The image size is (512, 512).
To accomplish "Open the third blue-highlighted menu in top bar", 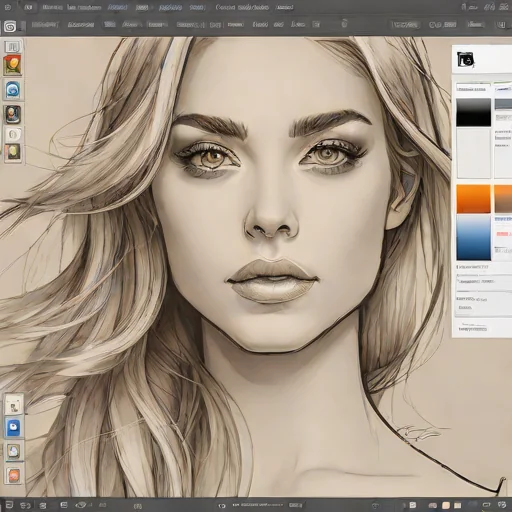I will [x=117, y=7].
